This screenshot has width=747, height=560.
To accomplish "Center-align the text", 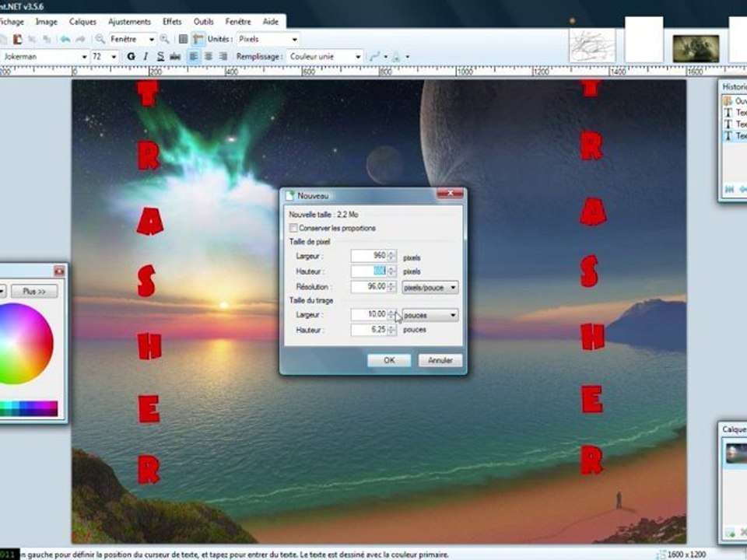I will tap(209, 56).
